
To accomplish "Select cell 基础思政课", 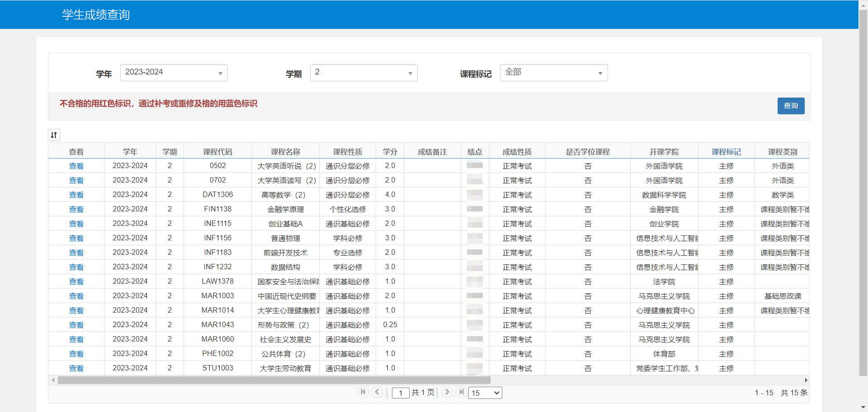I will pyautogui.click(x=783, y=296).
